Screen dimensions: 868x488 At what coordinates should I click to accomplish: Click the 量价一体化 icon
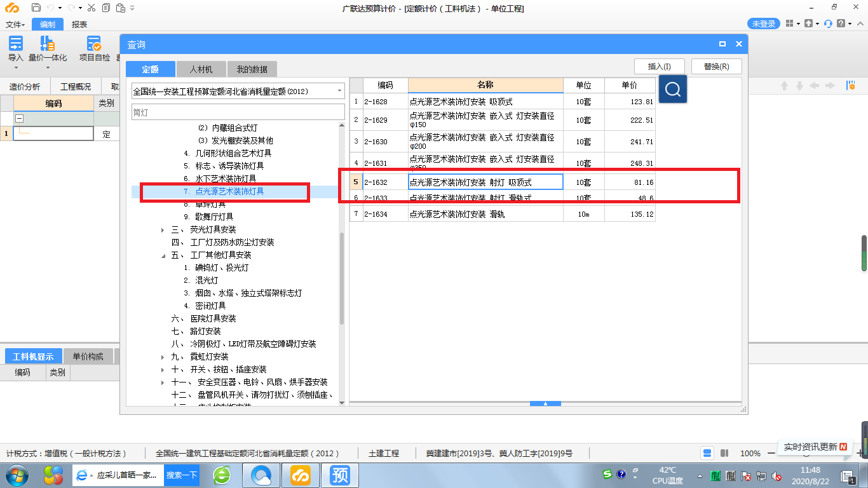[47, 43]
